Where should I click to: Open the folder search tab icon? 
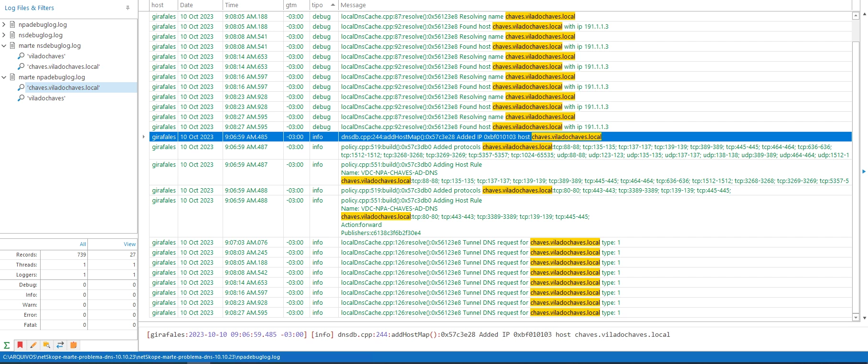47,345
